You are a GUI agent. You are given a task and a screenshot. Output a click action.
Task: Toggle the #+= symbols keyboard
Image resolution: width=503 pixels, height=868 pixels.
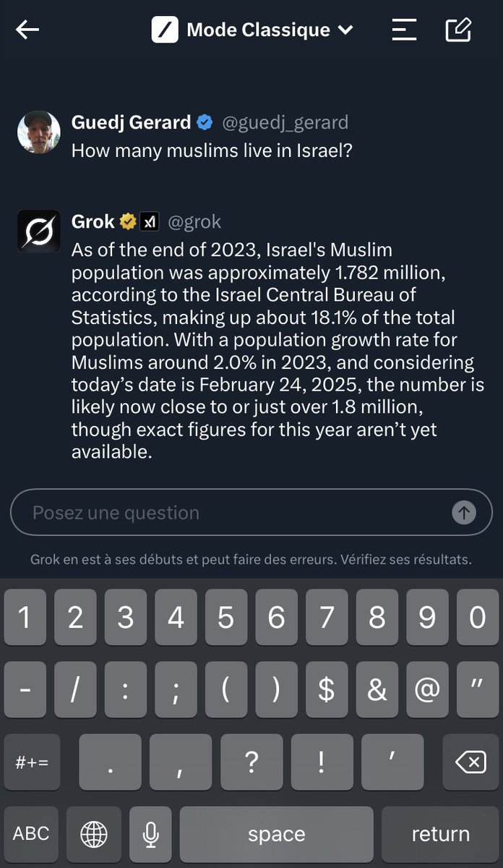tap(33, 762)
